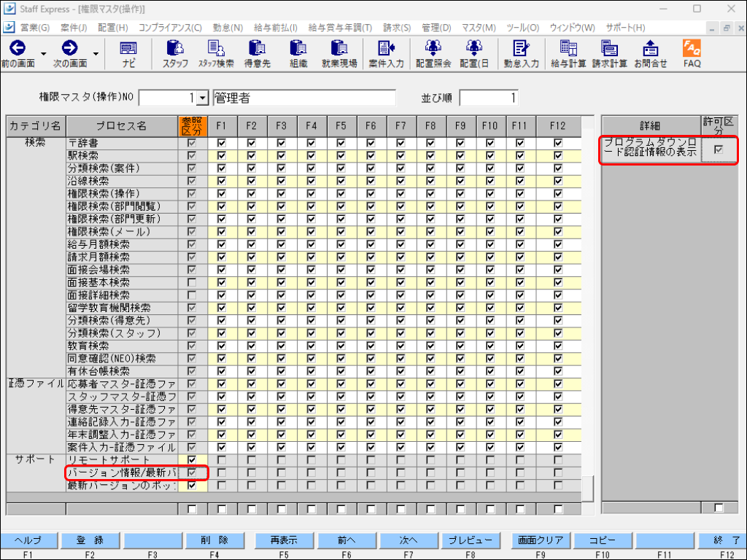The height and width of the screenshot is (560, 747).
Task: Open the スタッフ toolbar icon
Action: point(175,49)
